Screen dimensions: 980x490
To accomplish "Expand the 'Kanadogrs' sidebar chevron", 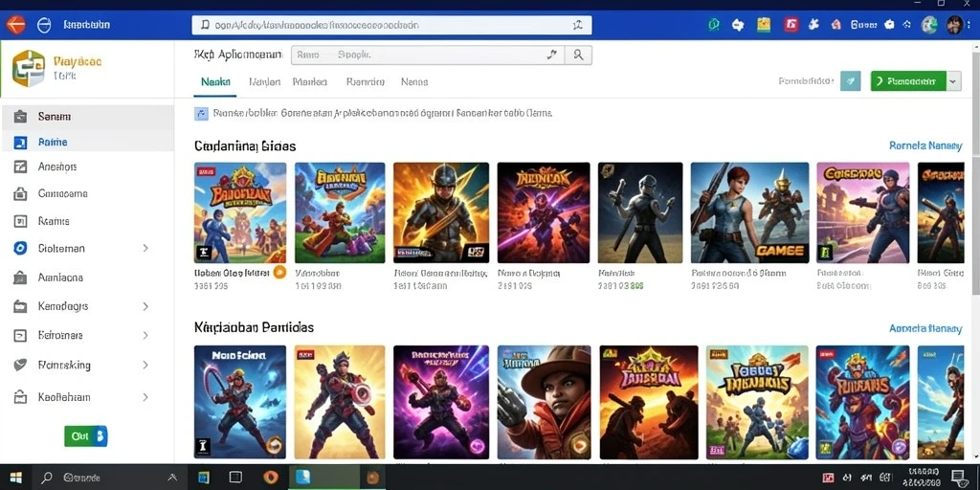I will (x=145, y=306).
